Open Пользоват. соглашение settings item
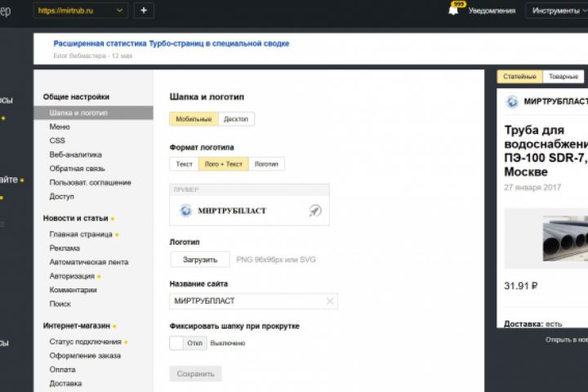Image resolution: width=588 pixels, height=392 pixels. 90,182
